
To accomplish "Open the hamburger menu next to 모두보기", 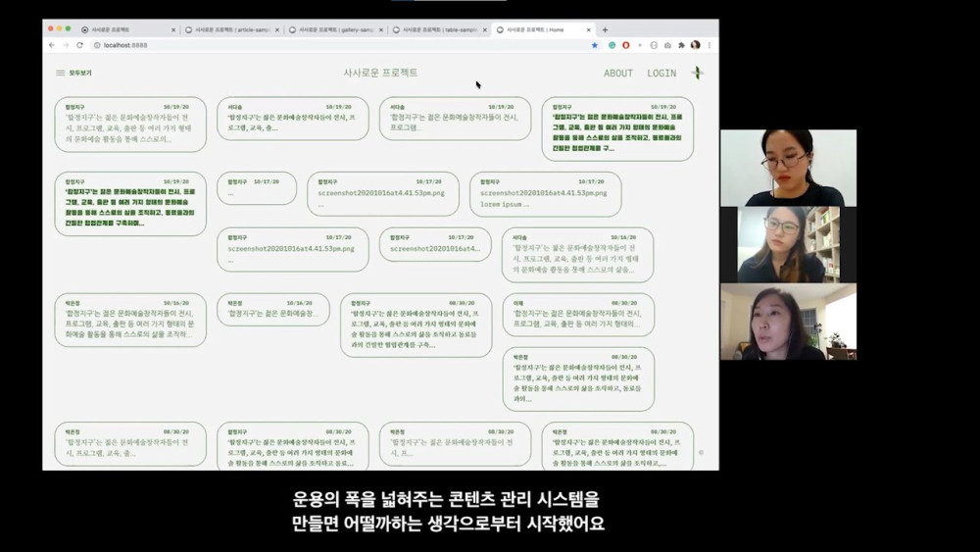I will pos(61,73).
